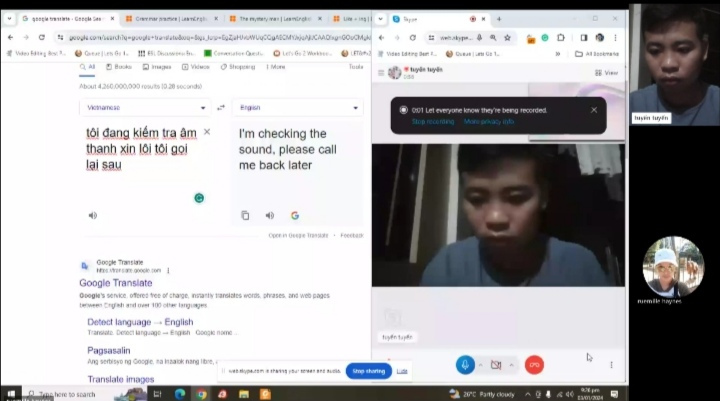The image size is (720, 401).
Task: Dismiss the recording notification banner
Action: click(x=593, y=110)
